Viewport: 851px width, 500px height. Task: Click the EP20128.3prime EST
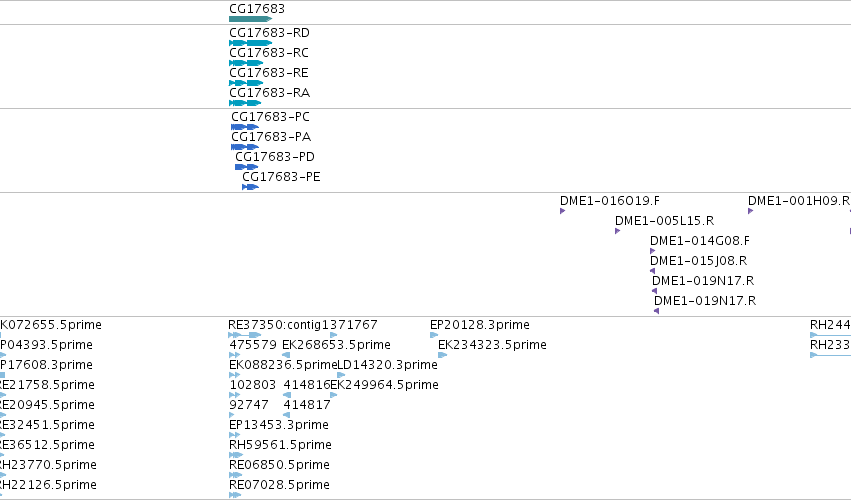coord(434,335)
